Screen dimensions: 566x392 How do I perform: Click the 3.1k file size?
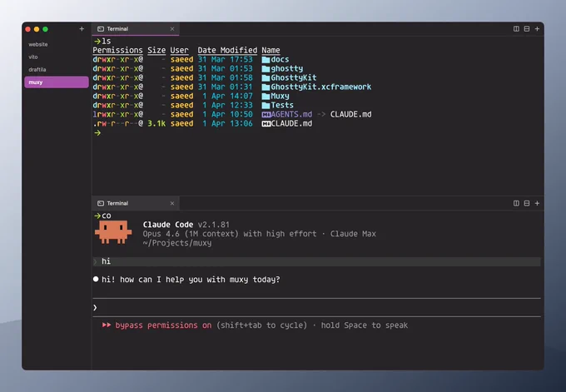156,124
